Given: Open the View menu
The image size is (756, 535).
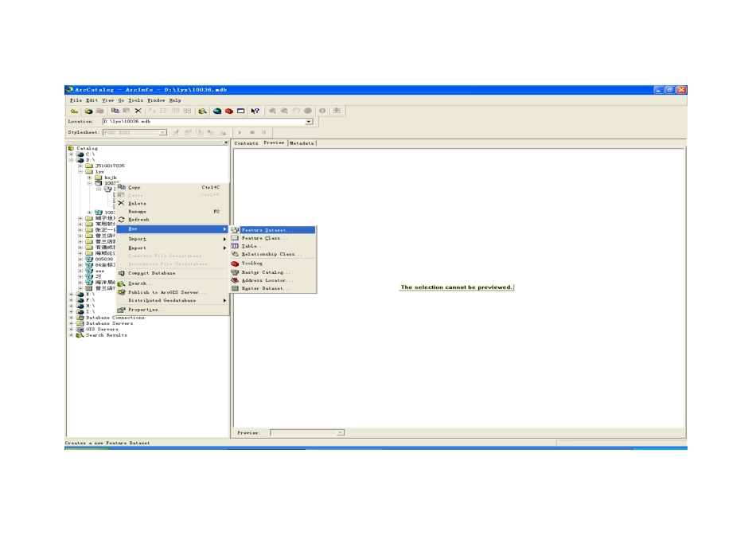Looking at the screenshot, I should 107,100.
